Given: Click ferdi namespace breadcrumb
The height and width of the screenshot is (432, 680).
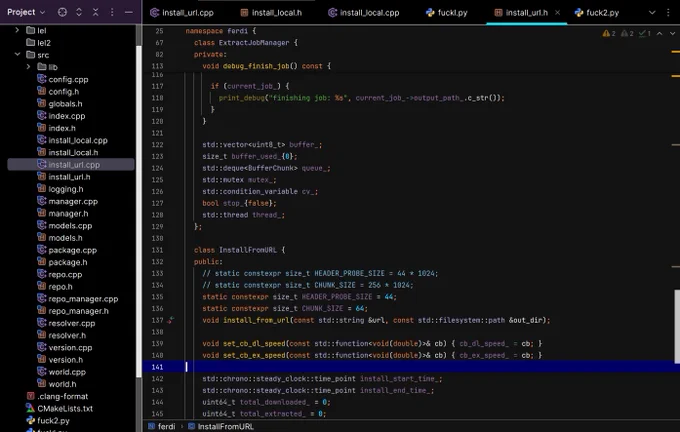Looking at the screenshot, I should (x=162, y=426).
